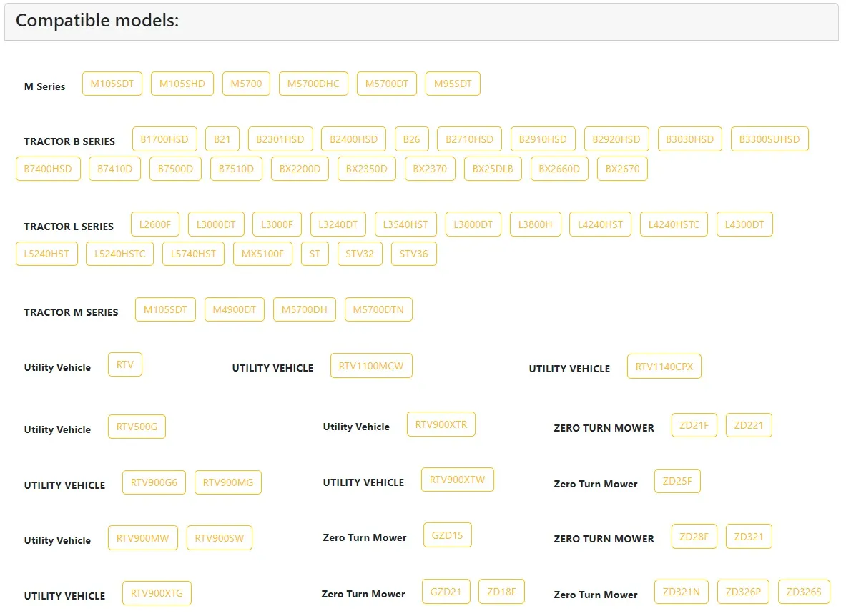The width and height of the screenshot is (846, 616).
Task: Select the MX5100F model tag
Action: coord(262,254)
